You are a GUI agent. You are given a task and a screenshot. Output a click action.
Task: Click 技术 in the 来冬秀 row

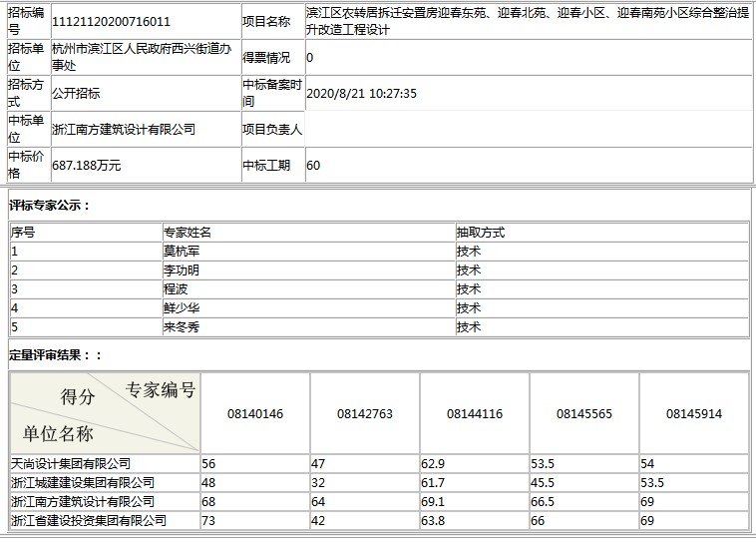tap(469, 326)
